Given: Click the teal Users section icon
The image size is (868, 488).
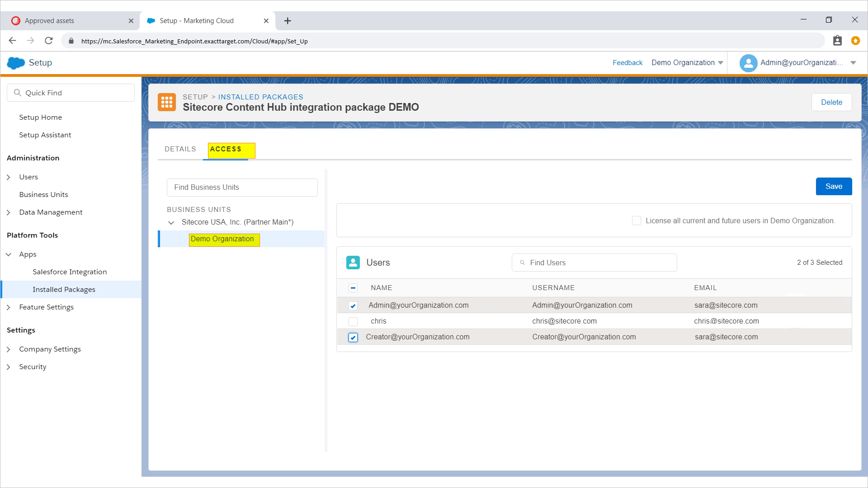Looking at the screenshot, I should pos(353,263).
